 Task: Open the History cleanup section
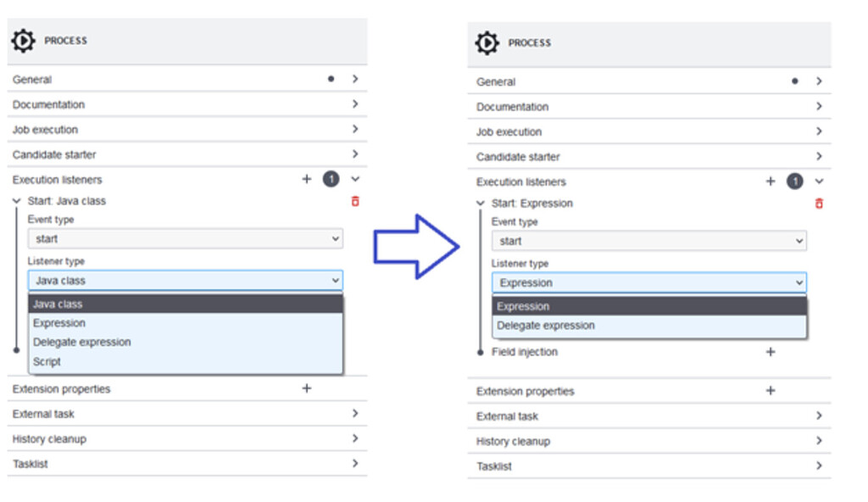point(185,438)
